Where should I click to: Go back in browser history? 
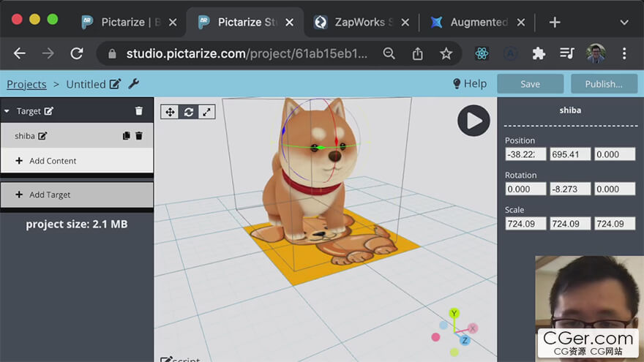(x=19, y=53)
